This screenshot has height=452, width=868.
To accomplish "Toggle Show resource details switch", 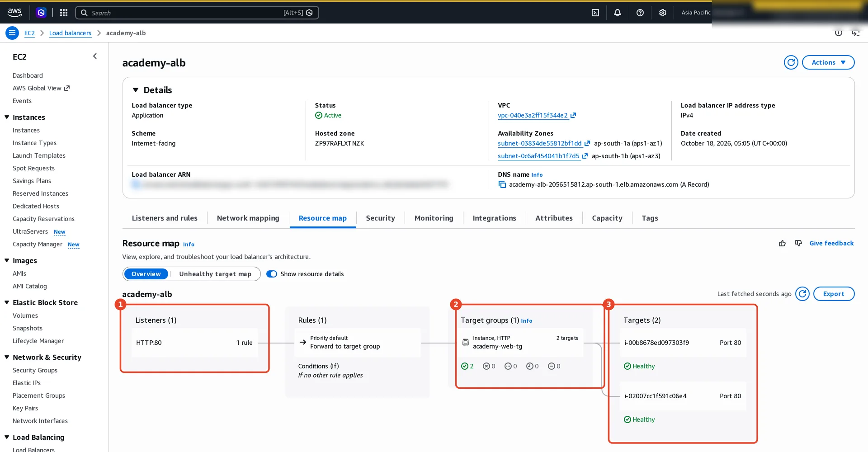I will pyautogui.click(x=272, y=274).
